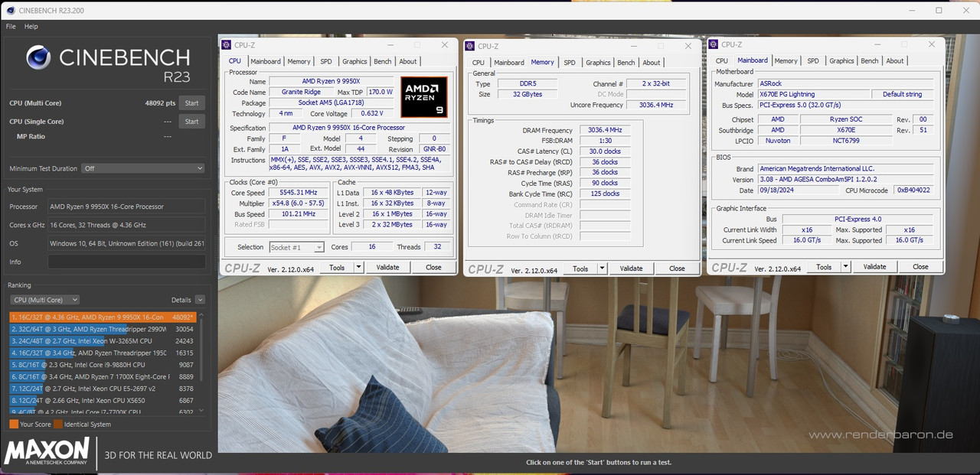The image size is (980, 475).
Task: Close the Mainboard CPU-Z window via X
Action: pos(932,44)
